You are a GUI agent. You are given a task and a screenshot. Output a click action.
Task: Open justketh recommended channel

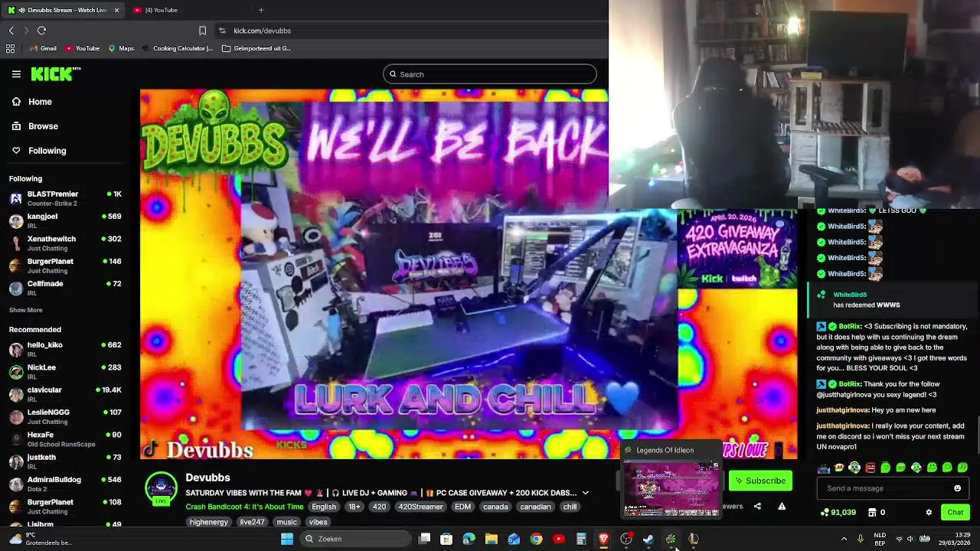pyautogui.click(x=66, y=461)
